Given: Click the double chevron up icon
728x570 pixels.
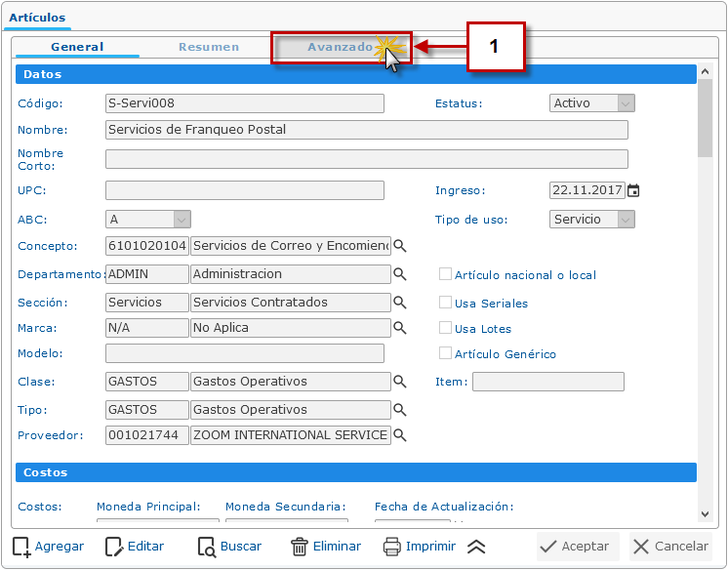Looking at the screenshot, I should pyautogui.click(x=476, y=547).
